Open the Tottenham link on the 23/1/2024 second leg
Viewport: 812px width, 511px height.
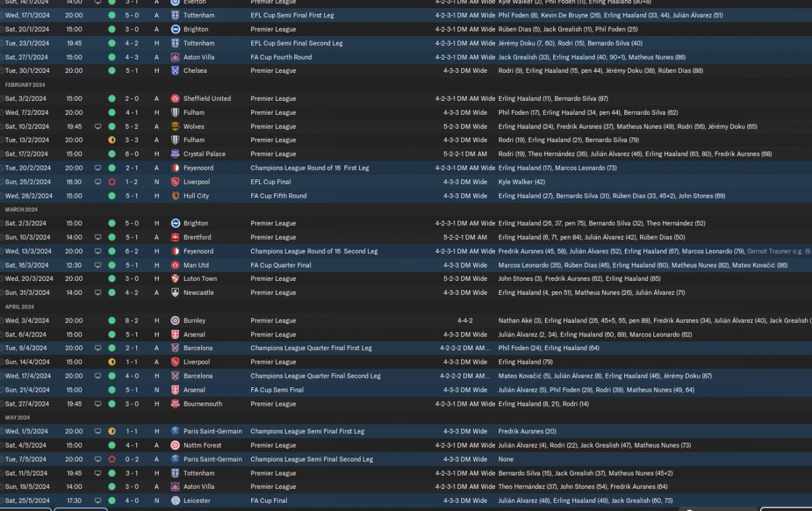(199, 43)
